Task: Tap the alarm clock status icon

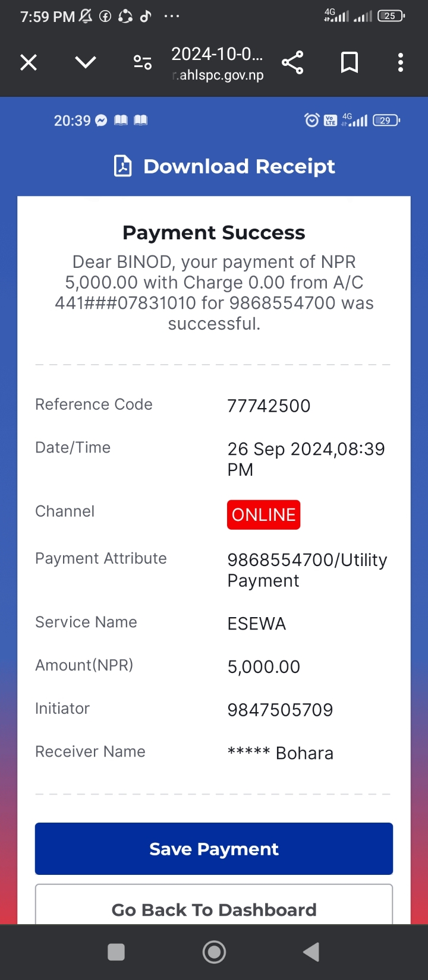Action: tap(312, 121)
